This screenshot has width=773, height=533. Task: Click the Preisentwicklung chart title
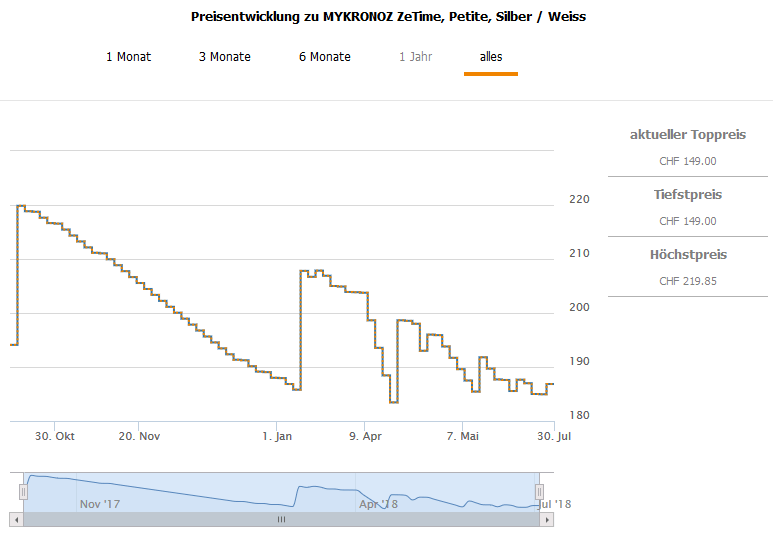tap(388, 17)
